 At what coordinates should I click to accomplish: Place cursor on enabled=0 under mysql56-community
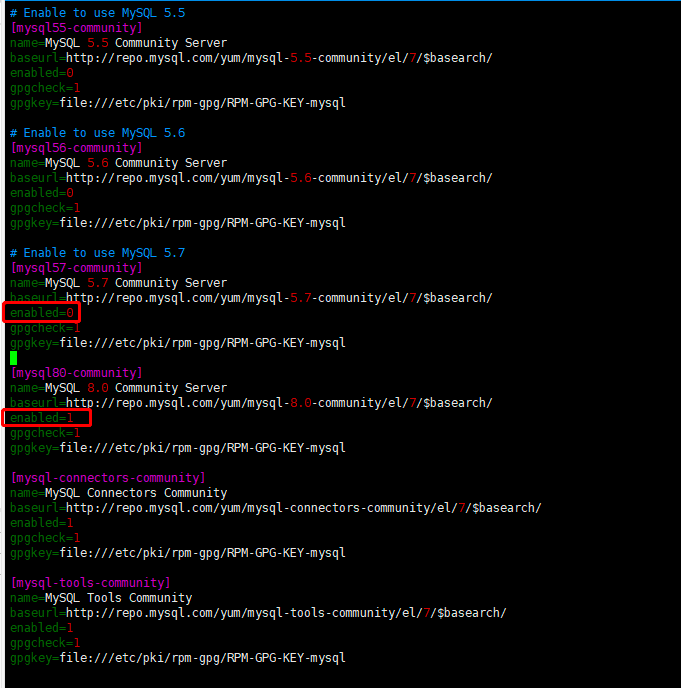[42, 193]
